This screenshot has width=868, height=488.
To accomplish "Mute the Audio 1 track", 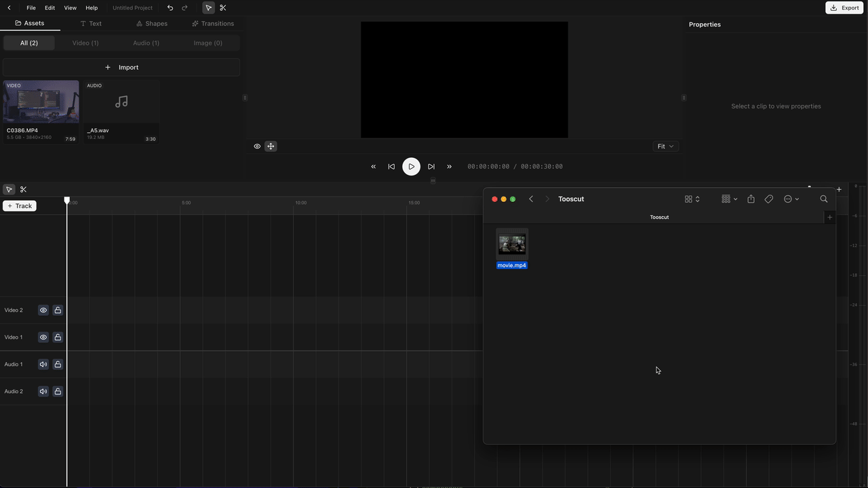I will pos(43,364).
